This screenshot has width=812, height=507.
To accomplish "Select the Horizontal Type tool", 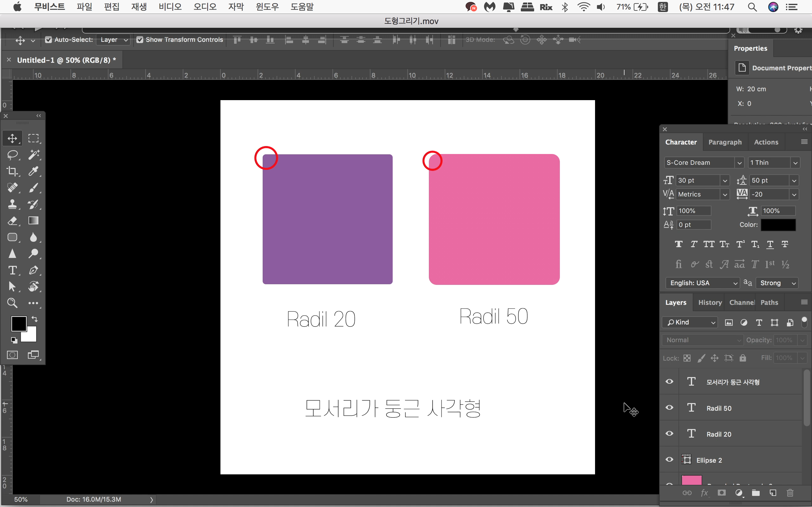I will click(x=12, y=270).
